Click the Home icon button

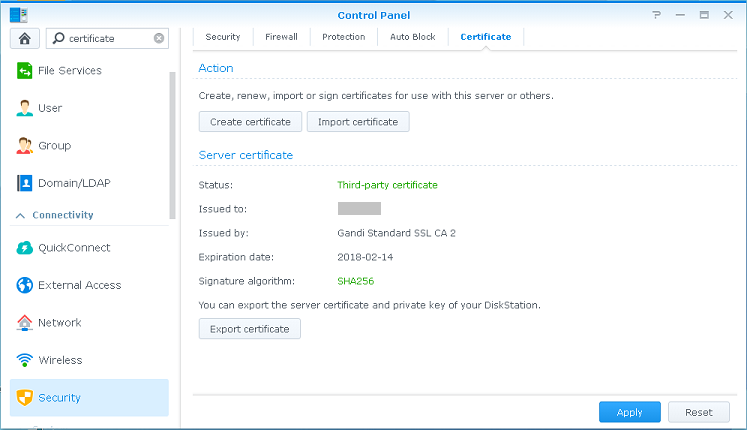pos(23,38)
